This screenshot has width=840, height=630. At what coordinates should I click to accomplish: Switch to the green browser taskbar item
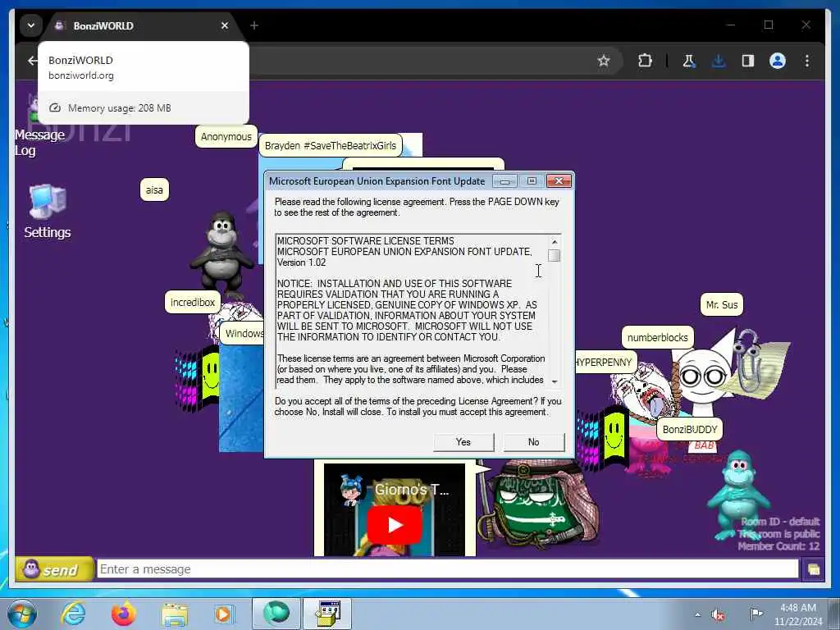[x=276, y=614]
